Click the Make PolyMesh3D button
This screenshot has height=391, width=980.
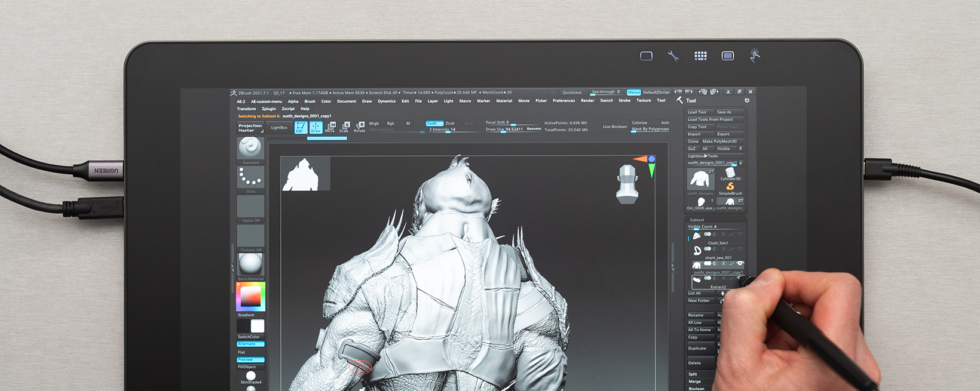click(x=722, y=141)
